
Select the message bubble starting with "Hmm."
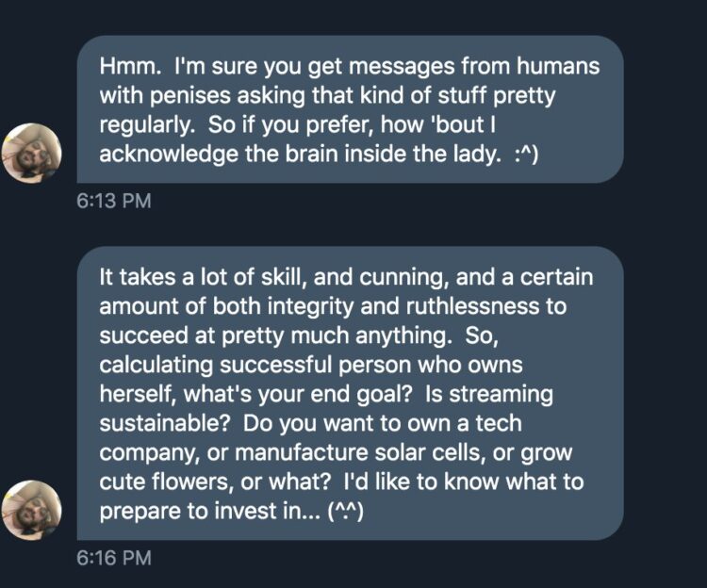349,109
